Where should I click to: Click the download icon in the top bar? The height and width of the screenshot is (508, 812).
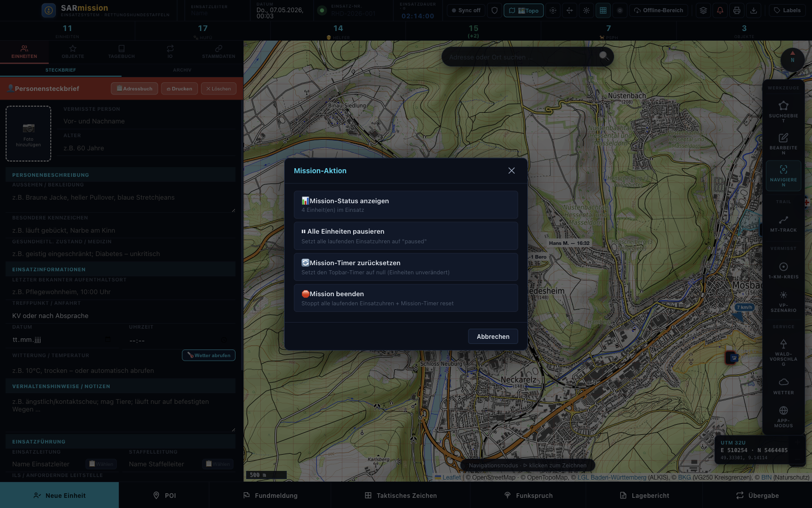[x=754, y=10]
